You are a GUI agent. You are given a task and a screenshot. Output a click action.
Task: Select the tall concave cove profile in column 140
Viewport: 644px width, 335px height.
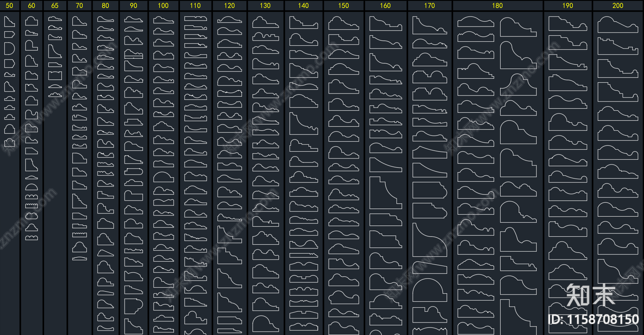click(x=303, y=124)
